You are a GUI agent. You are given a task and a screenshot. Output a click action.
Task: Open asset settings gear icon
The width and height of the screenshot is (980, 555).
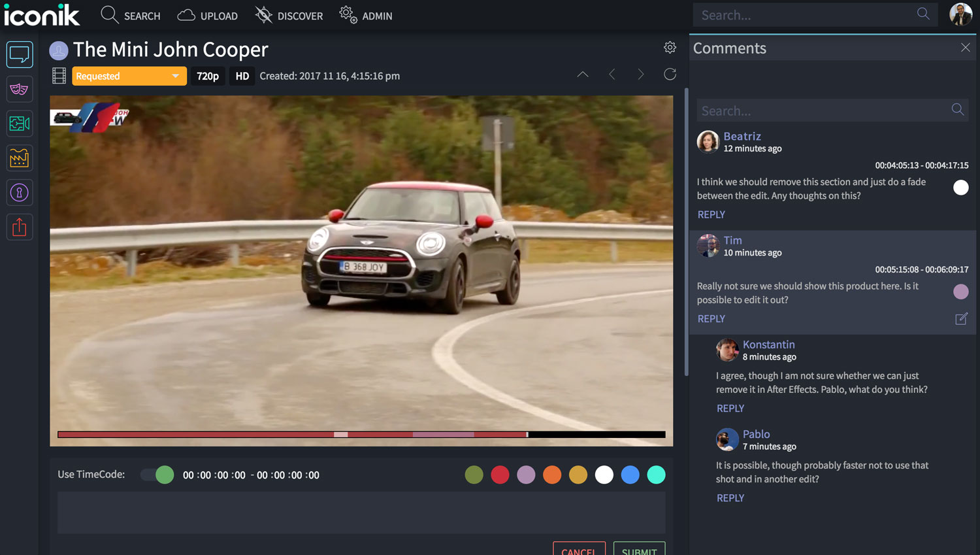tap(670, 48)
